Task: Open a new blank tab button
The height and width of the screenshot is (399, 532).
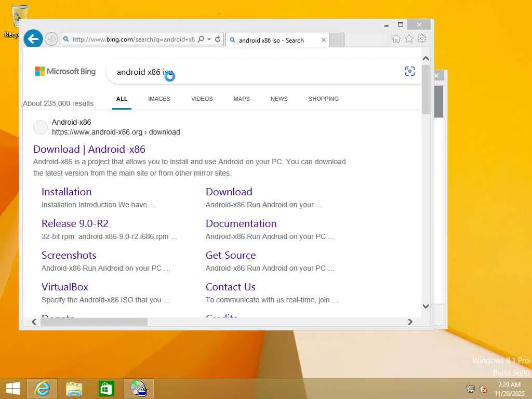Action: tap(337, 40)
